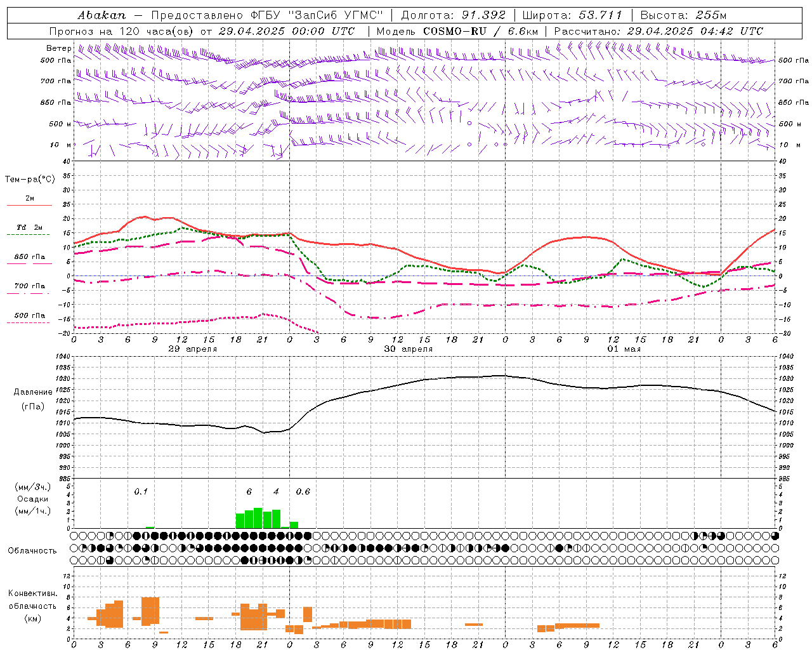The height and width of the screenshot is (650, 812).
Task: Click the station name 'Abakan' in header
Action: point(101,15)
